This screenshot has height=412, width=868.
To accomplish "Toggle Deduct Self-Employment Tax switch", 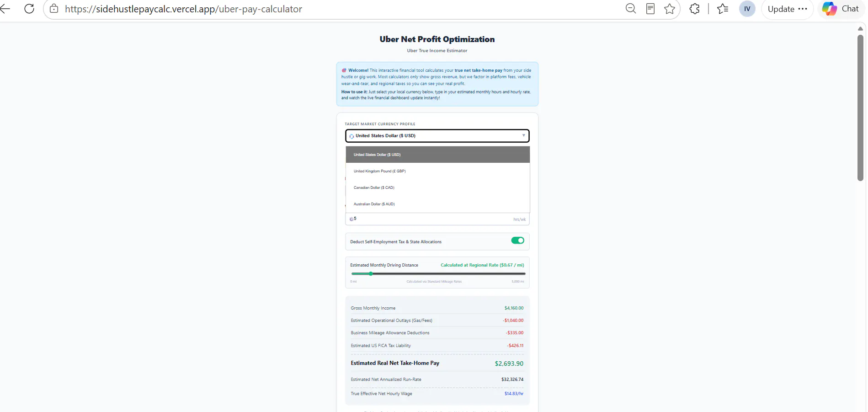I will point(517,241).
